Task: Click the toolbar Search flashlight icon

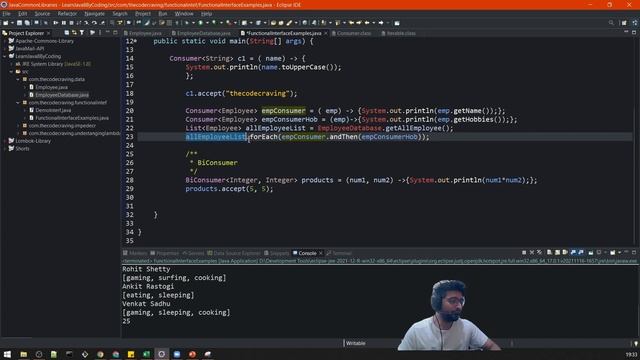Action: pyautogui.click(x=290, y=23)
